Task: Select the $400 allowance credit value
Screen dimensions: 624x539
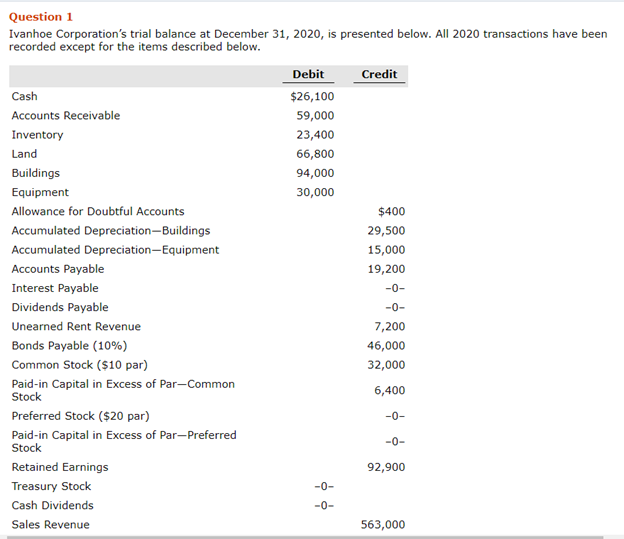Action: 392,211
